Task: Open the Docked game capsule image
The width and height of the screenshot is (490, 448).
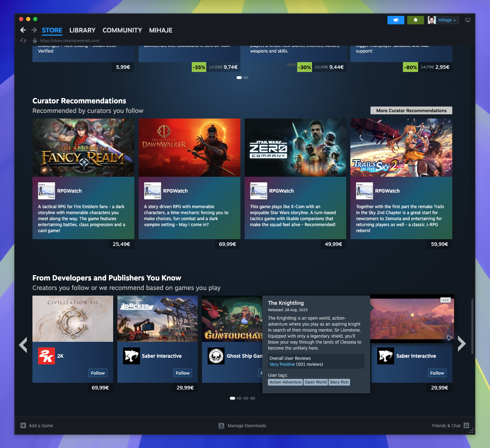Action: point(158,319)
